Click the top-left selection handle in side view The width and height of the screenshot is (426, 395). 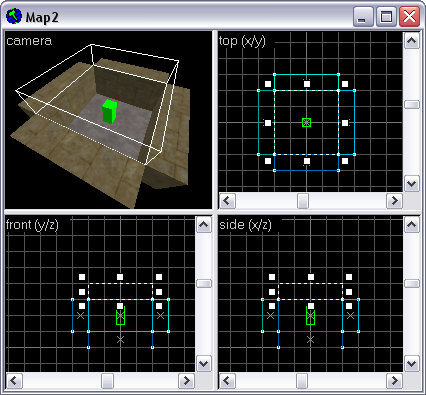tap(272, 277)
